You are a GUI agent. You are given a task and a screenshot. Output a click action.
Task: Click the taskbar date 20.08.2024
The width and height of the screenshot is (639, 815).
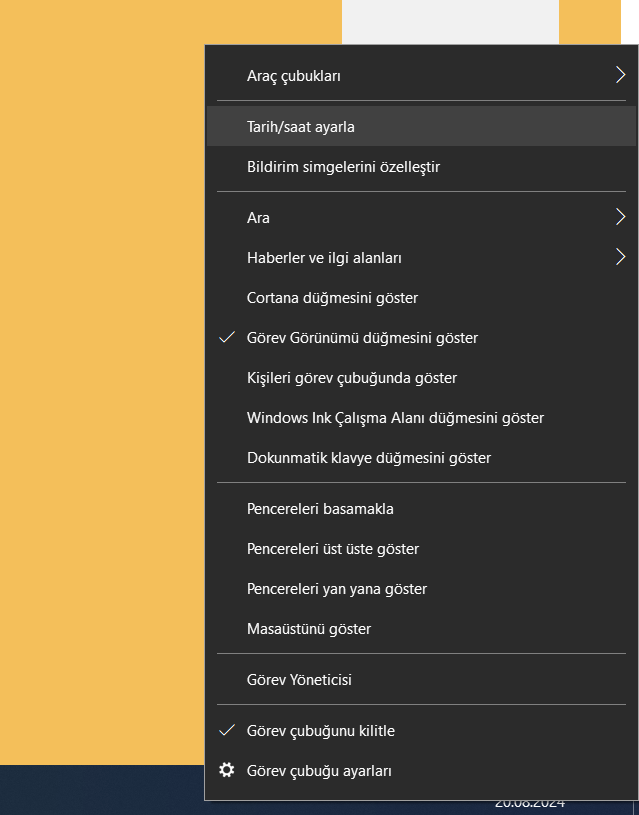(529, 804)
